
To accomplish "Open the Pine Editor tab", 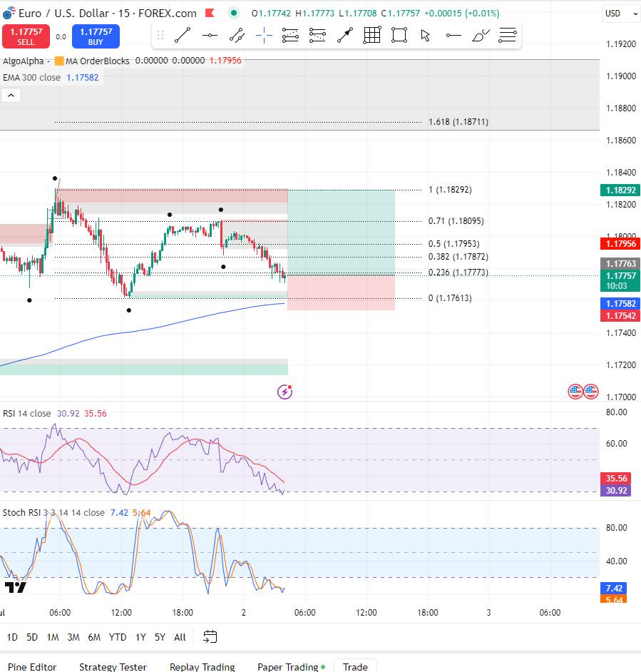I will point(32,666).
